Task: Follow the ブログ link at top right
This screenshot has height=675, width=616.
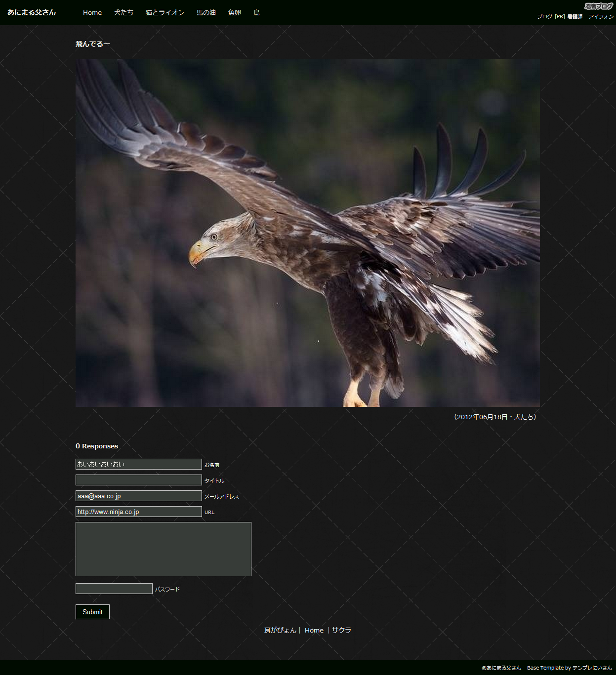Action: pyautogui.click(x=545, y=16)
